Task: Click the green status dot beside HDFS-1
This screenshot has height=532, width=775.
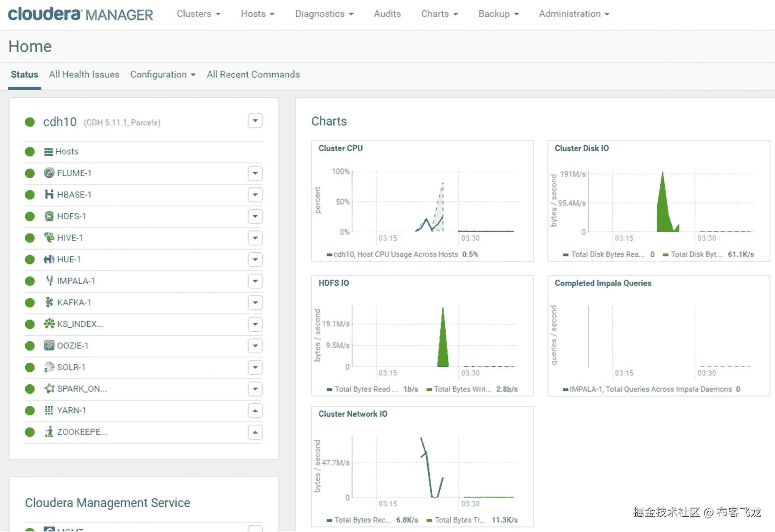Action: point(30,216)
